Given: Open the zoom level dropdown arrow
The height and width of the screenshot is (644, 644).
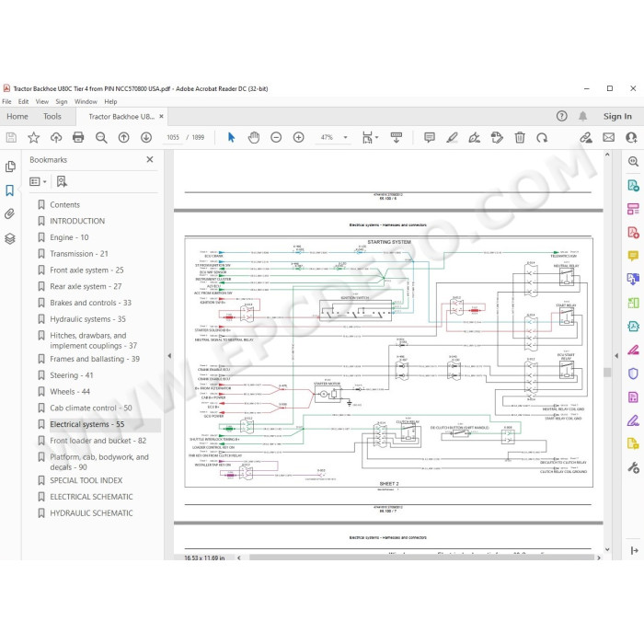Looking at the screenshot, I should point(345,138).
